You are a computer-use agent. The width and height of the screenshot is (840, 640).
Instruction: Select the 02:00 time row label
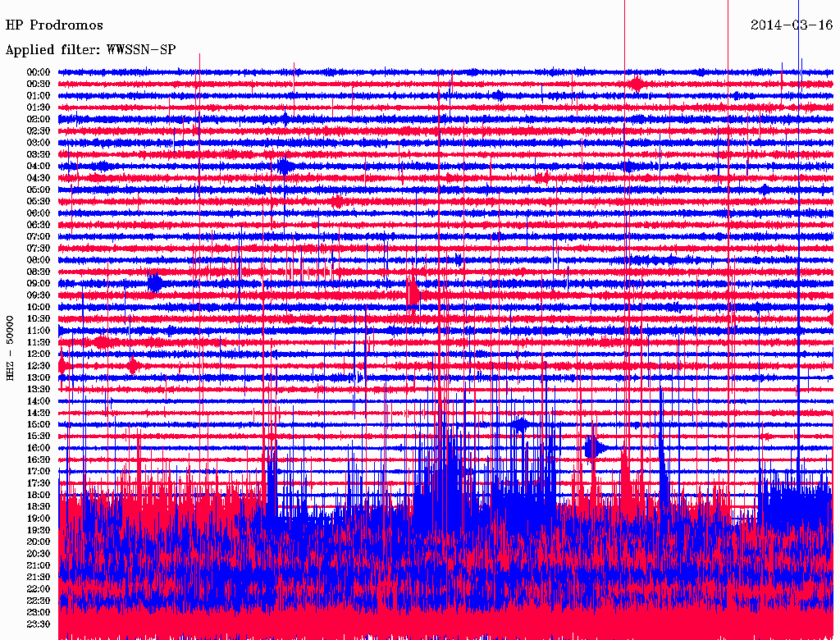pos(39,119)
